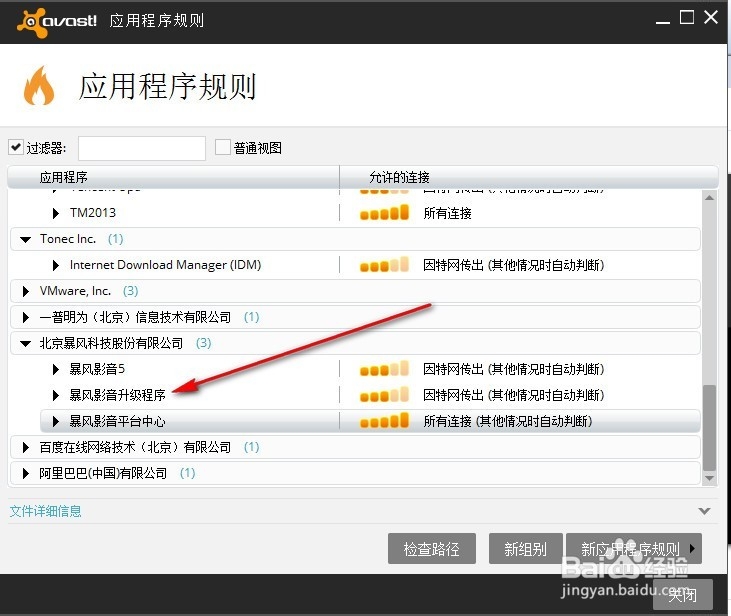
Task: Adjust 暴风影音5 connection level bars
Action: [385, 369]
